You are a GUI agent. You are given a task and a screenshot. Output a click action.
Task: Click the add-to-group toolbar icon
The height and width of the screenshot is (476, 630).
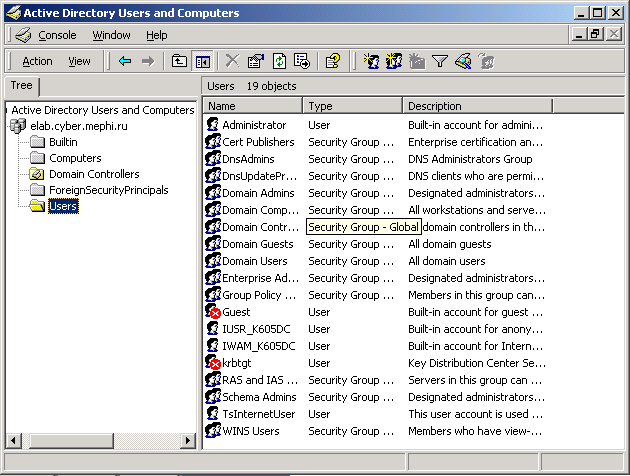coord(486,61)
